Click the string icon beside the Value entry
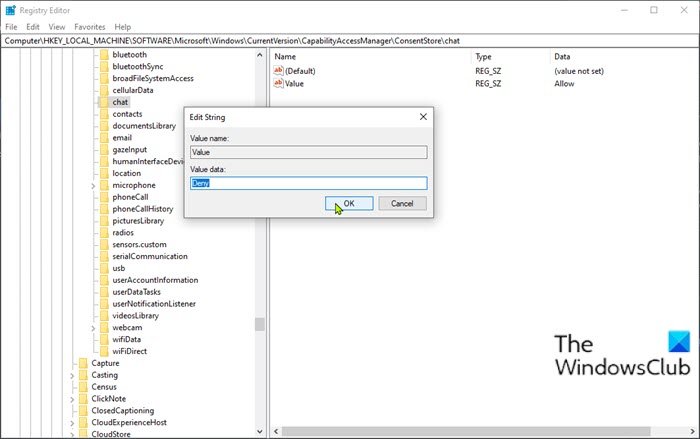The width and height of the screenshot is (700, 439). pyautogui.click(x=279, y=83)
